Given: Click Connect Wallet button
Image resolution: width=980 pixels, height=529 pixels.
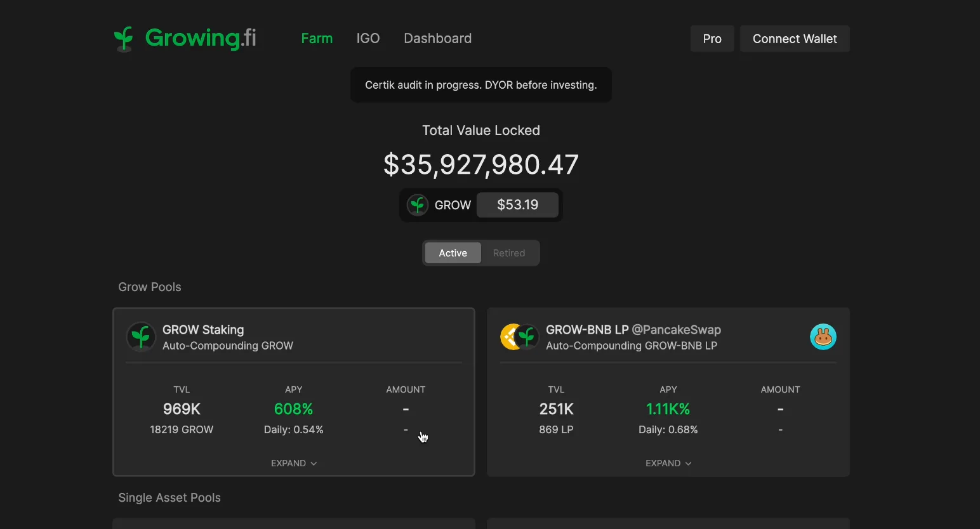Looking at the screenshot, I should [795, 39].
